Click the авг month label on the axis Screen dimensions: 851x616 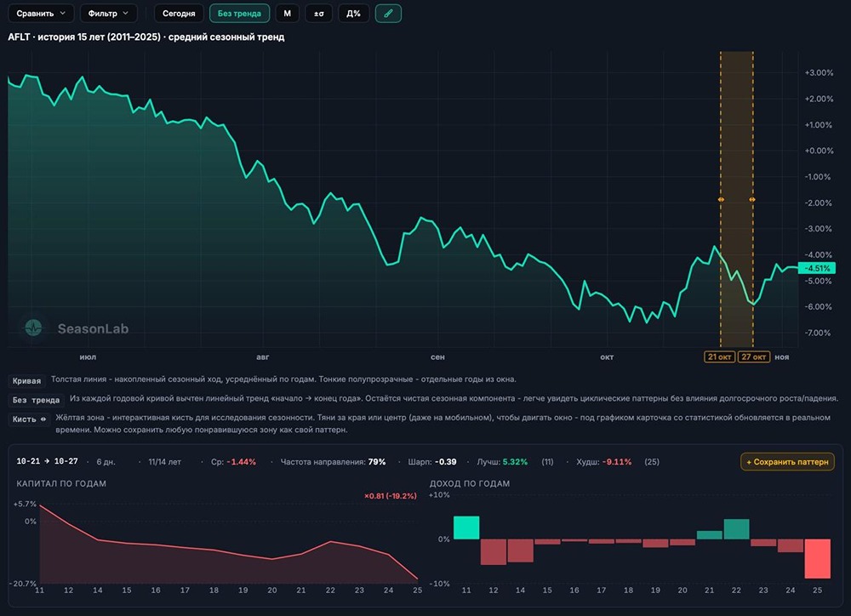263,357
